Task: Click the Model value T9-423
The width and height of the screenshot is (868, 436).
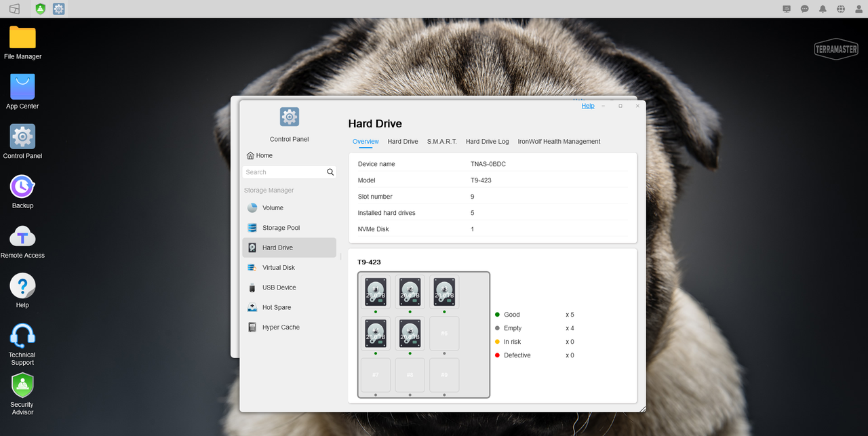Action: click(480, 180)
